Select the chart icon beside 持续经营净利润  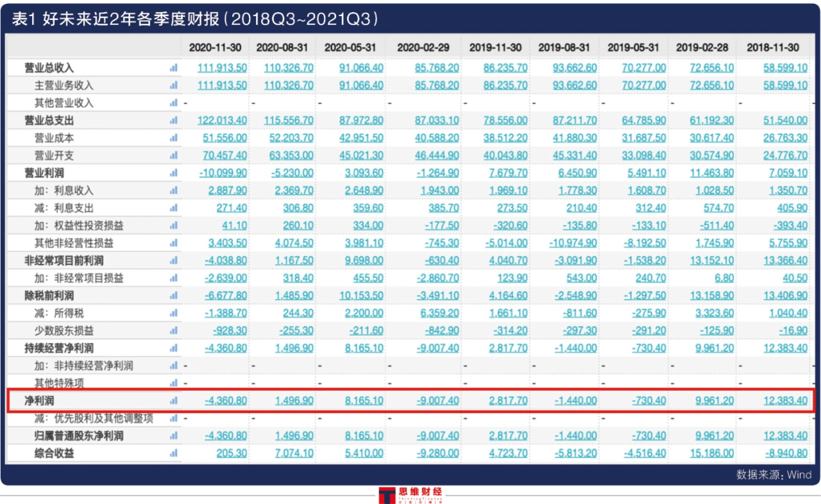click(172, 347)
